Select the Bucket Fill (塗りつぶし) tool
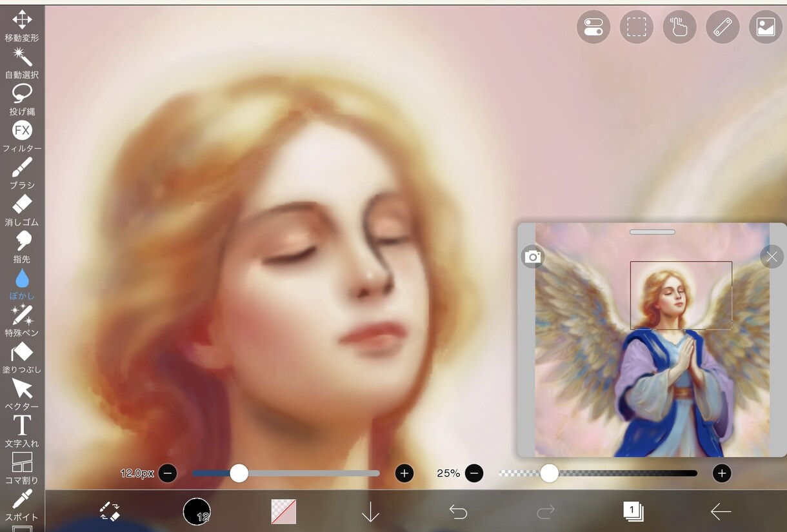Viewport: 787px width, 532px height. point(22,358)
